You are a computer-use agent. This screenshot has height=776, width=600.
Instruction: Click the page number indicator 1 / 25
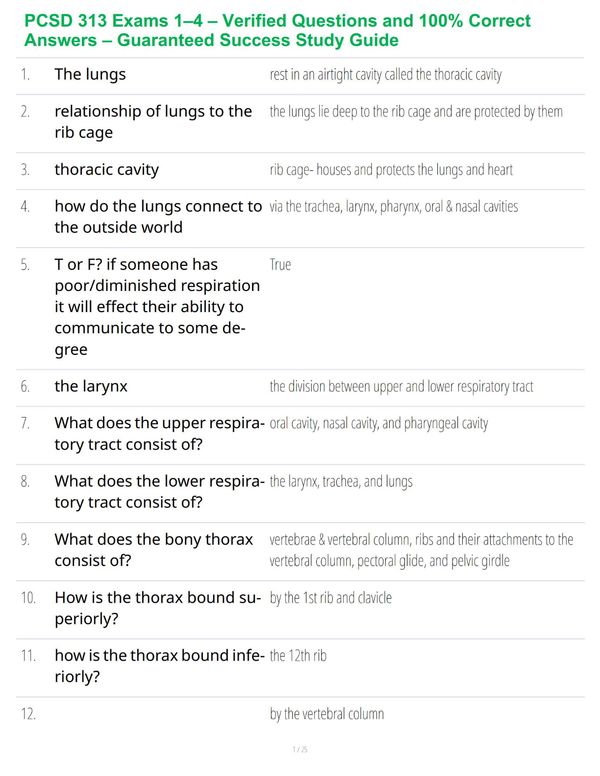pos(300,750)
